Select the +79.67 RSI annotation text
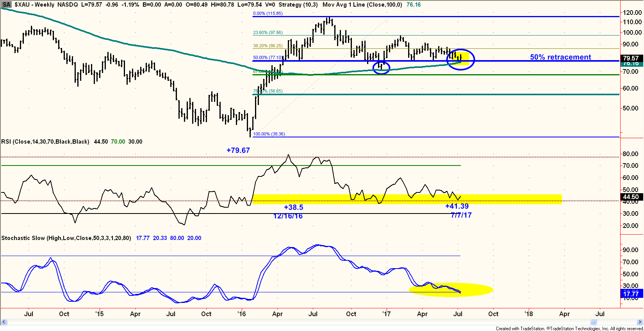Image resolution: width=644 pixels, height=331 pixels. pyautogui.click(x=238, y=150)
